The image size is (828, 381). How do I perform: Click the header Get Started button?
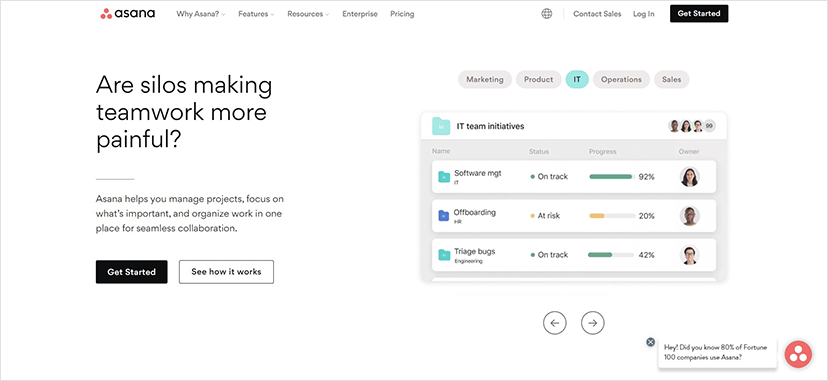tap(699, 14)
